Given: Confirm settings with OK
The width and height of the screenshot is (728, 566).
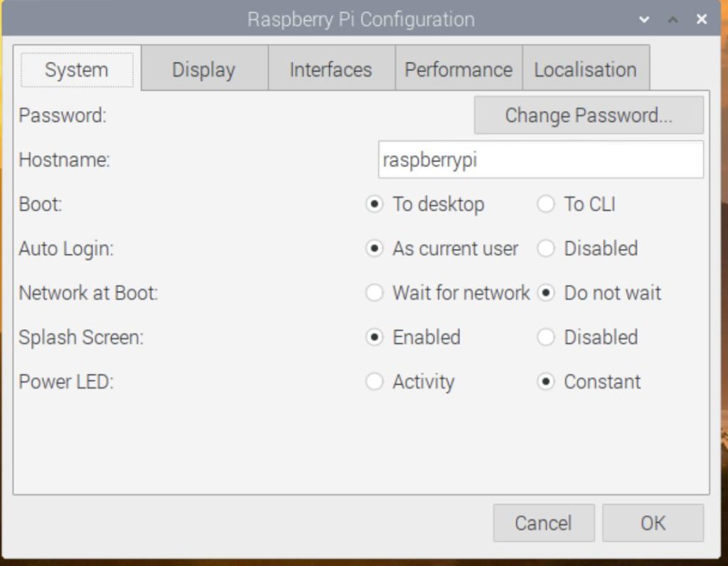Looking at the screenshot, I should pyautogui.click(x=653, y=523).
